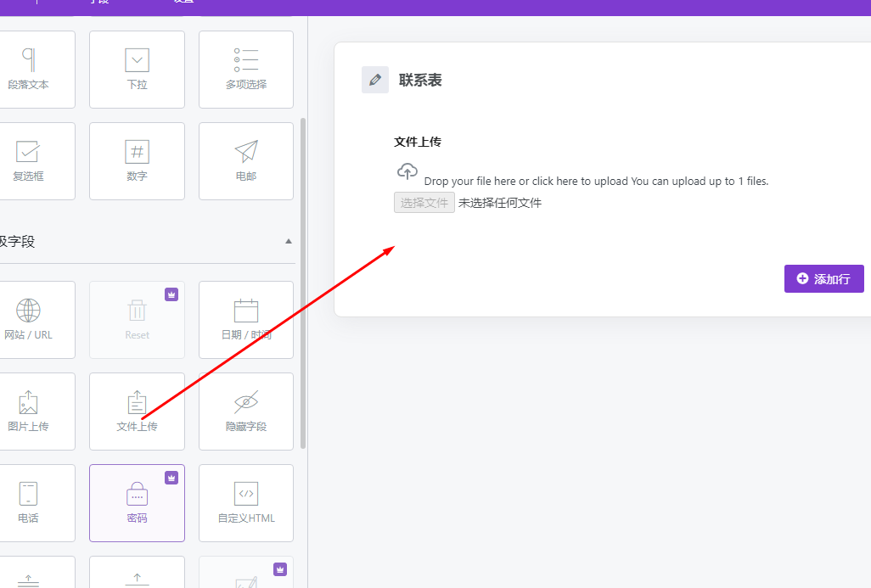Add the 隐藏字段 hidden field
The width and height of the screenshot is (871, 588).
click(x=246, y=412)
